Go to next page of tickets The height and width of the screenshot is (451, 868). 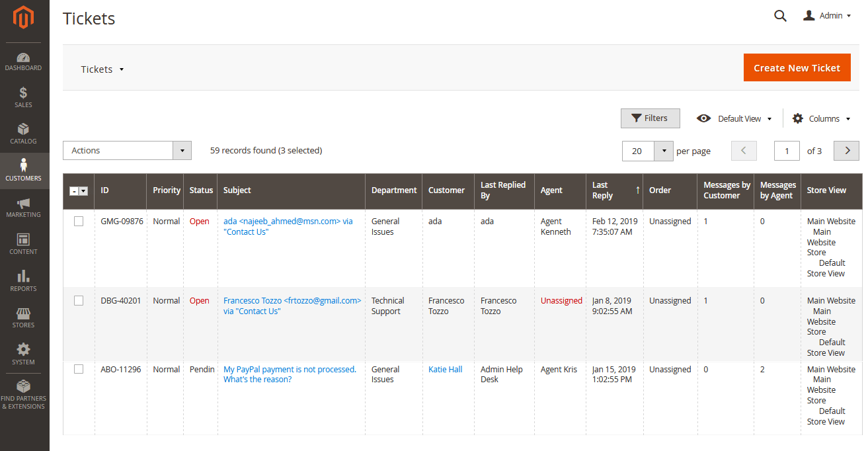(x=846, y=151)
